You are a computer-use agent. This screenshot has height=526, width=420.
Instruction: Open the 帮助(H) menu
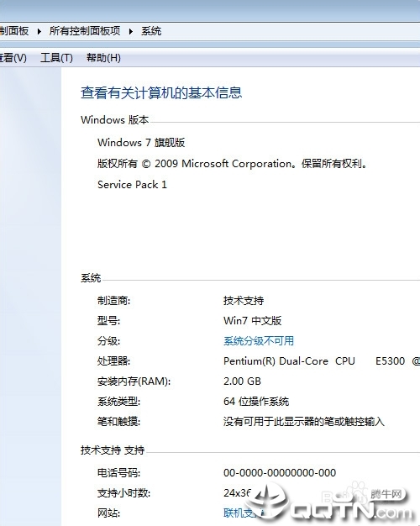coord(103,58)
